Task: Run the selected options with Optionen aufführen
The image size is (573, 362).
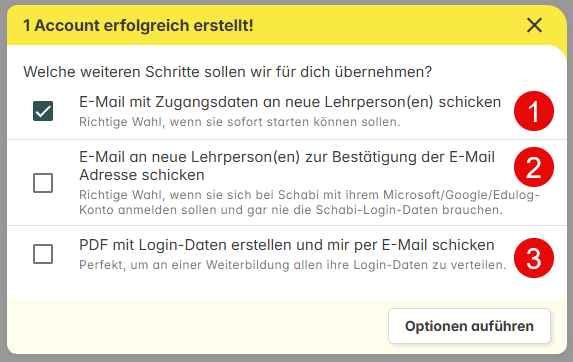Action: click(469, 326)
